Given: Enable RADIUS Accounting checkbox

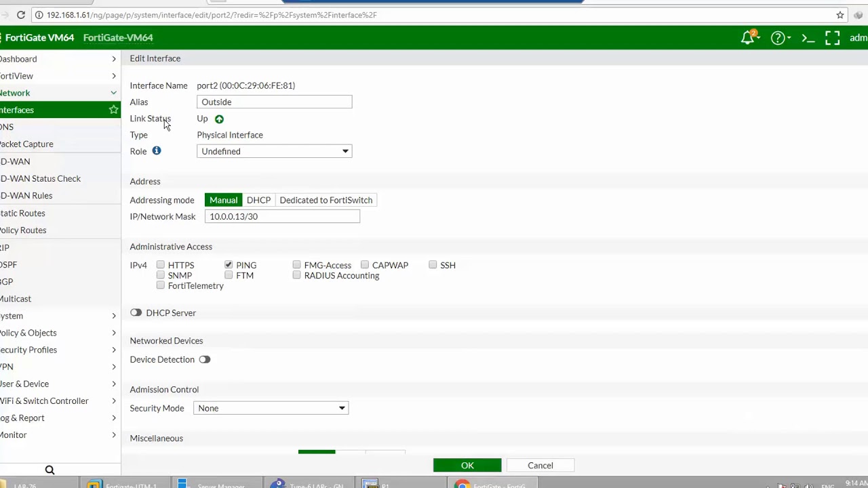Looking at the screenshot, I should click(x=296, y=275).
